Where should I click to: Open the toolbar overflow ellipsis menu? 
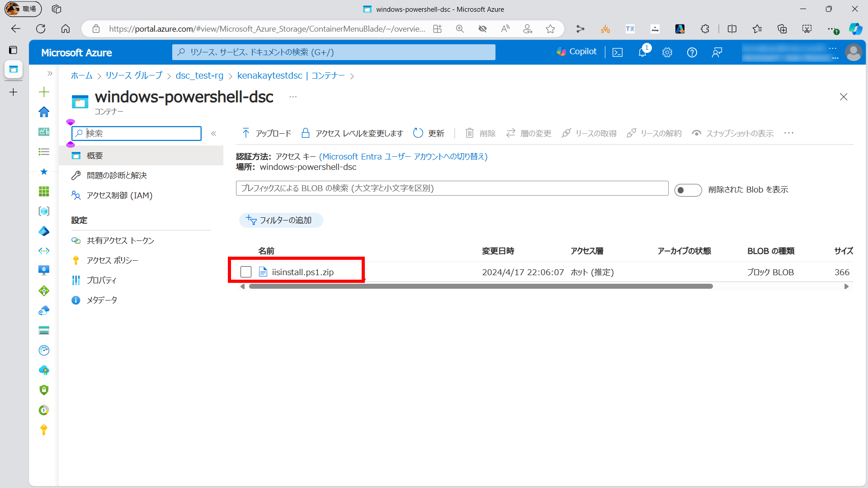pos(789,133)
